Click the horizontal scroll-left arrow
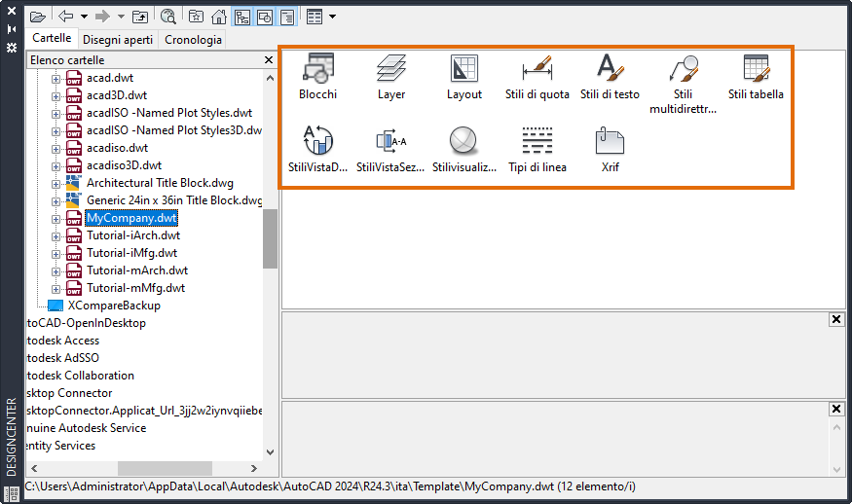This screenshot has height=504, width=852. 35,468
